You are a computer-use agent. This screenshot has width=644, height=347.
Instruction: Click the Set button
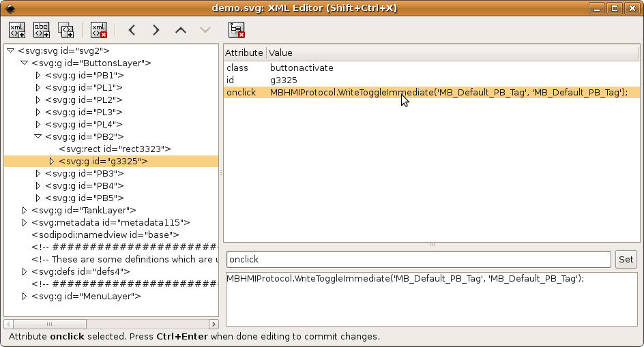626,260
